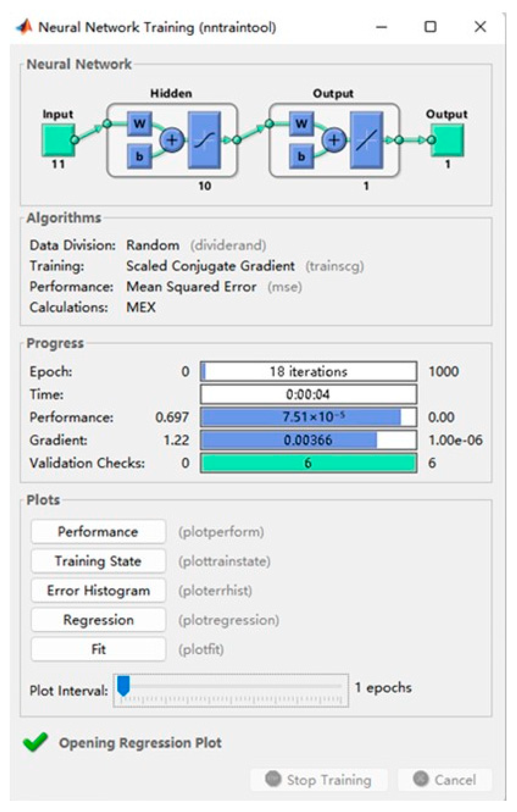Click the Epoch progress bar
517x812 pixels.
308,372
